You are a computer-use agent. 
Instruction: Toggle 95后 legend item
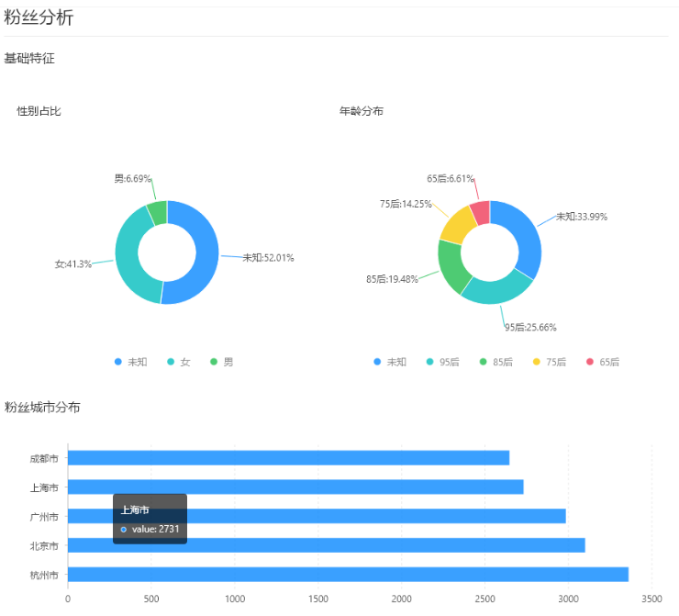coord(442,362)
